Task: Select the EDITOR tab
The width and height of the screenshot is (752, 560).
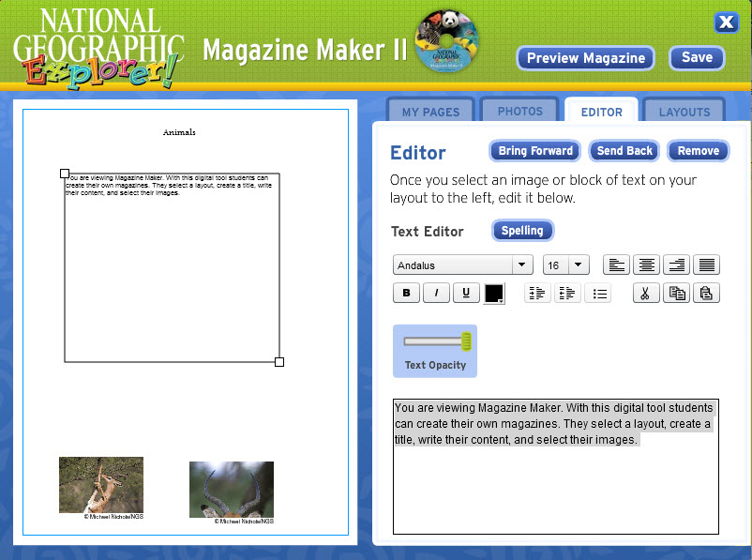Action: (601, 112)
